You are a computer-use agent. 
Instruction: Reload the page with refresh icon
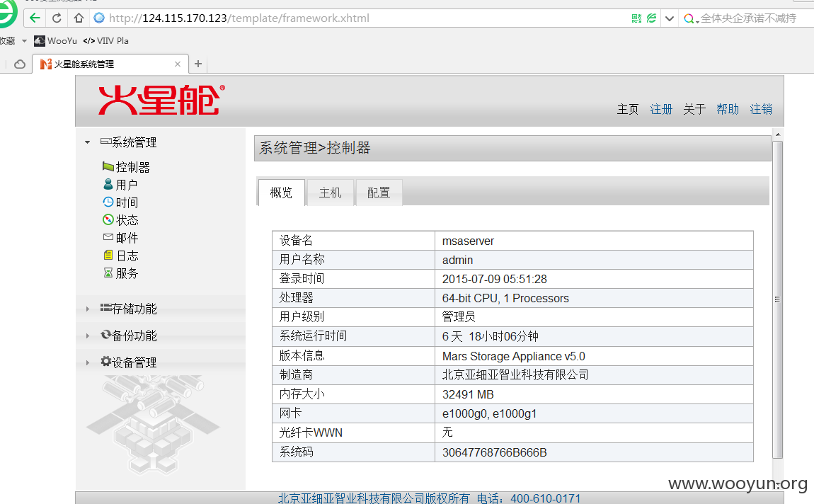pos(57,18)
